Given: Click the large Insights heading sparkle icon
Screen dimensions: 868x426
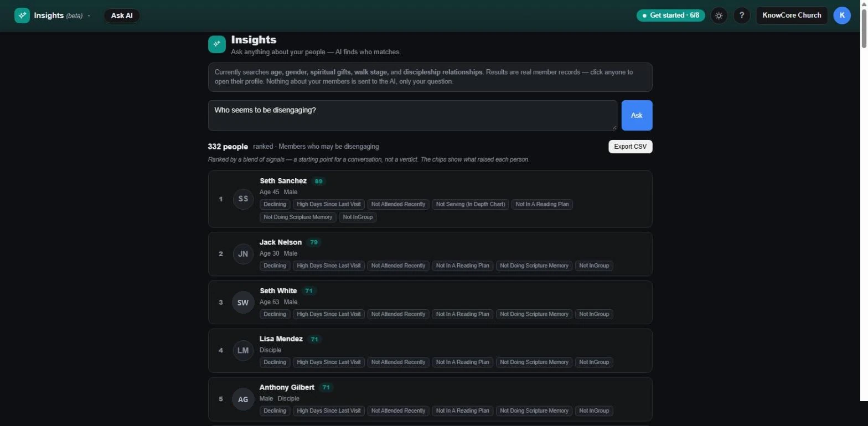Looking at the screenshot, I should 217,44.
